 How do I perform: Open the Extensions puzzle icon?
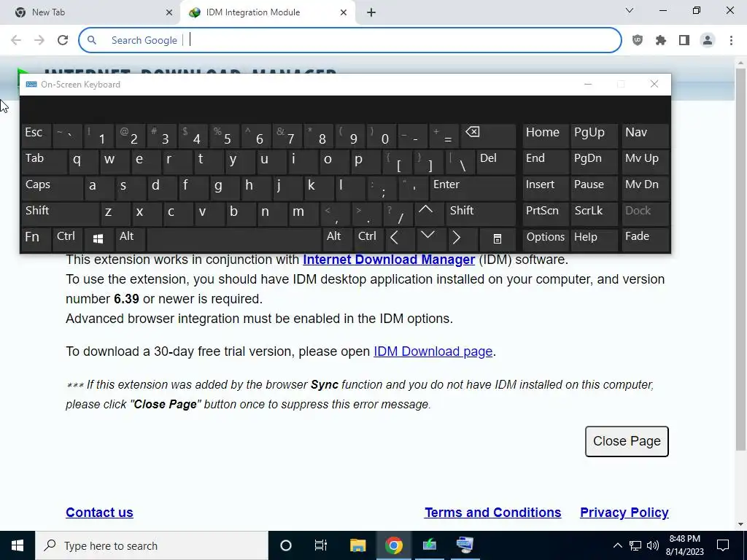tap(661, 40)
